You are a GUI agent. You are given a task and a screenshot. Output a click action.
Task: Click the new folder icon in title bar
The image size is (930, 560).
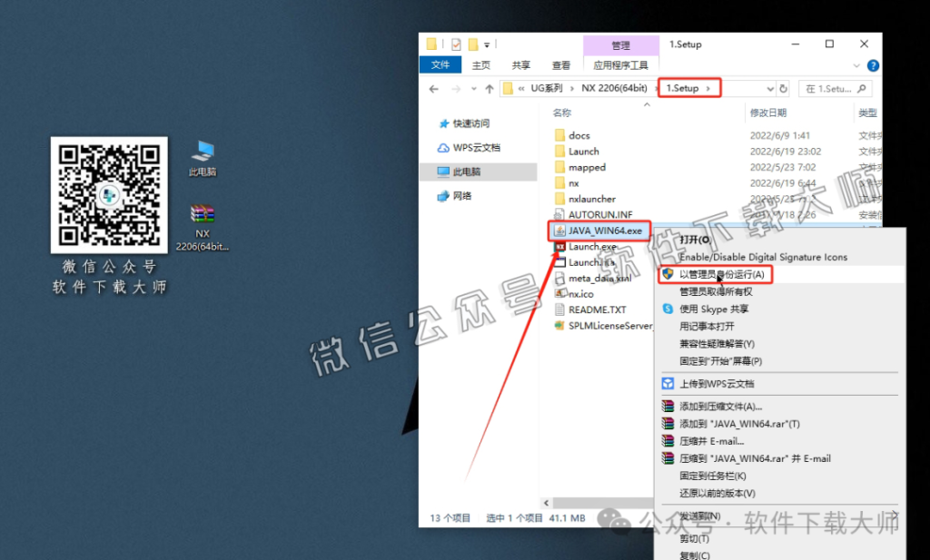(x=472, y=44)
